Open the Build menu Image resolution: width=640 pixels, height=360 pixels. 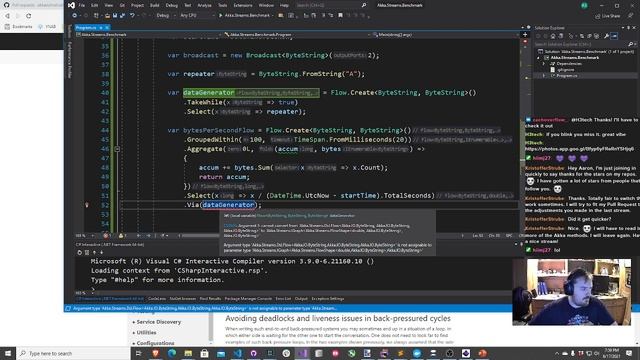point(155,5)
